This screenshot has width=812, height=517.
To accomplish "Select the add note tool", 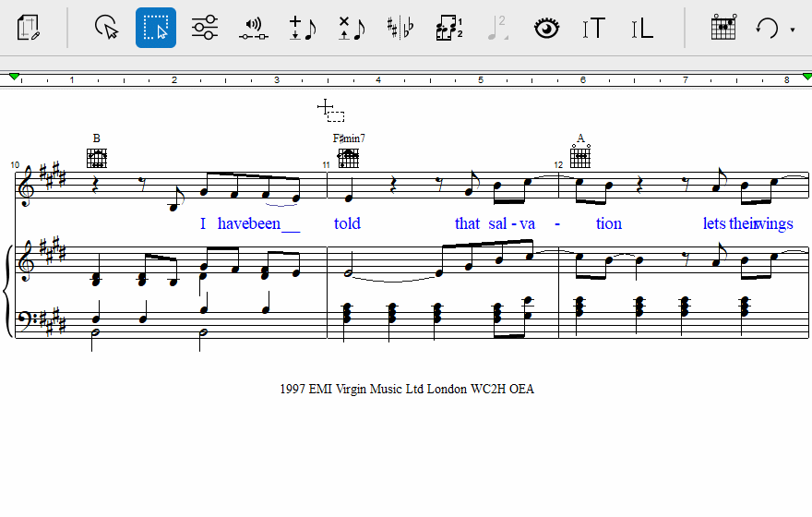I will pos(302,28).
